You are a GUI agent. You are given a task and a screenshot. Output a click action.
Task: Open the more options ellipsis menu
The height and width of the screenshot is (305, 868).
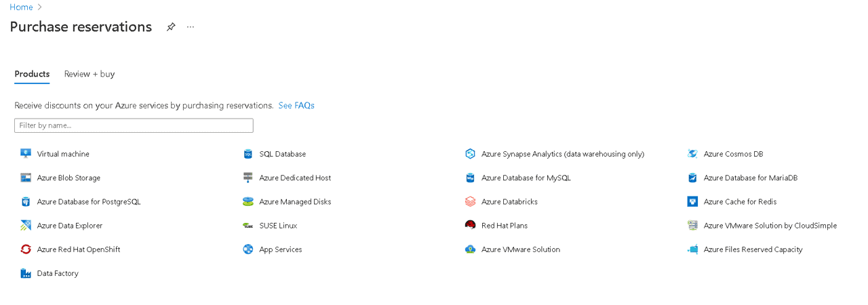[191, 27]
